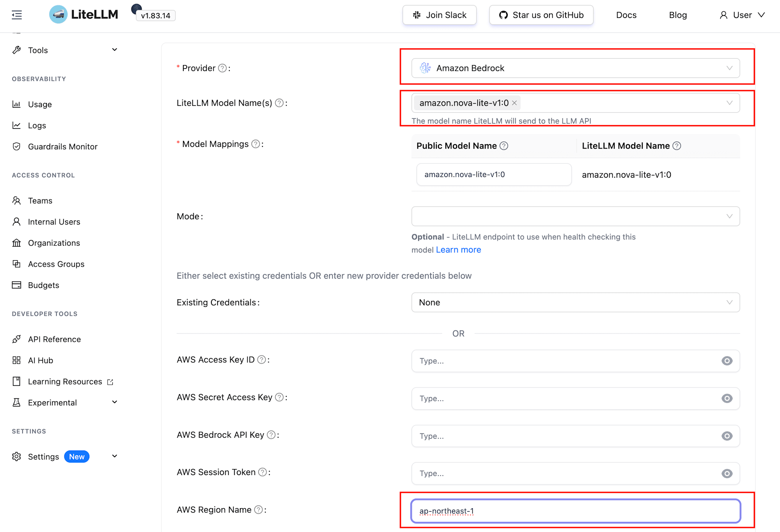Click the Guardrails Monitor shield icon
Screen dimensions: 780x532
click(x=16, y=146)
